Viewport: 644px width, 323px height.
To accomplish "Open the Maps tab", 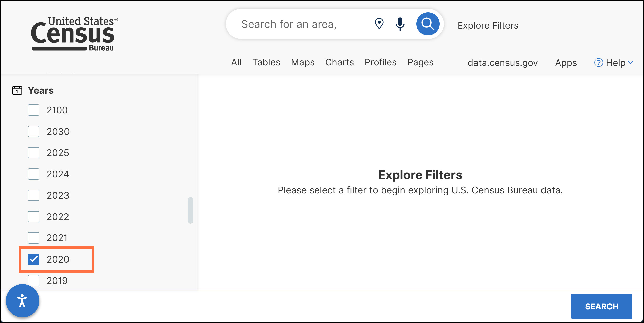I will [302, 62].
